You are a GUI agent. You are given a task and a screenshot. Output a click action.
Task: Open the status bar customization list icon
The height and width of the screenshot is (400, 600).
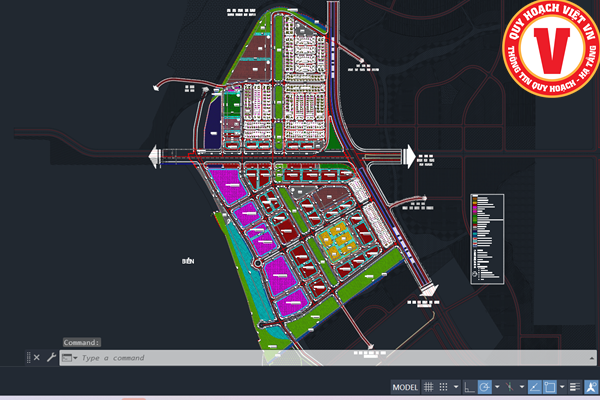(x=574, y=387)
